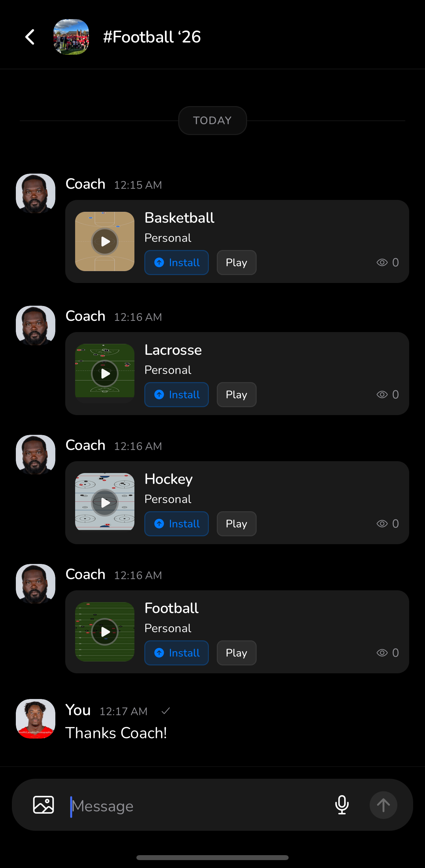Tap the image attachment icon
Viewport: 425px width, 868px height.
pyautogui.click(x=43, y=805)
